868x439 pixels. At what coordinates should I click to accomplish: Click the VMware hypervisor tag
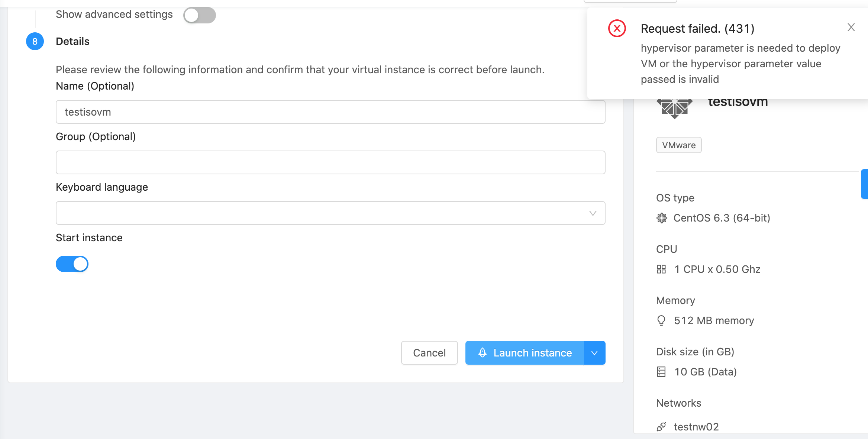pyautogui.click(x=679, y=145)
